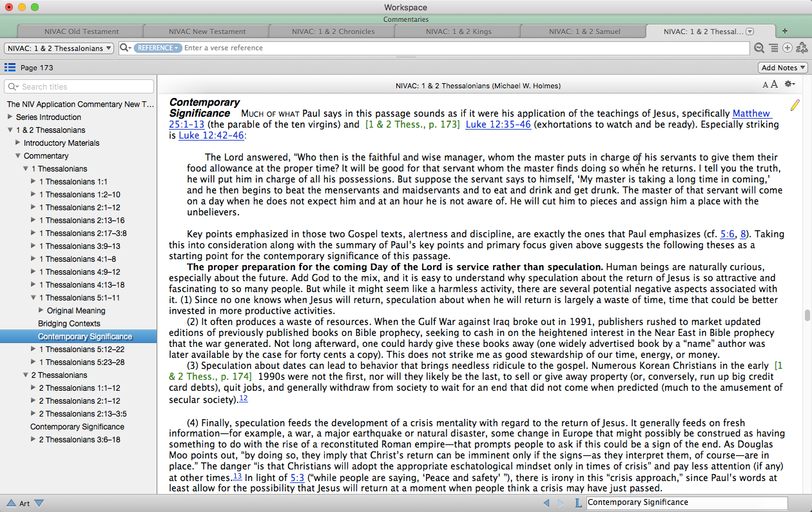Switch to the NIVAC Old Testament tab
The image size is (812, 512).
click(81, 31)
